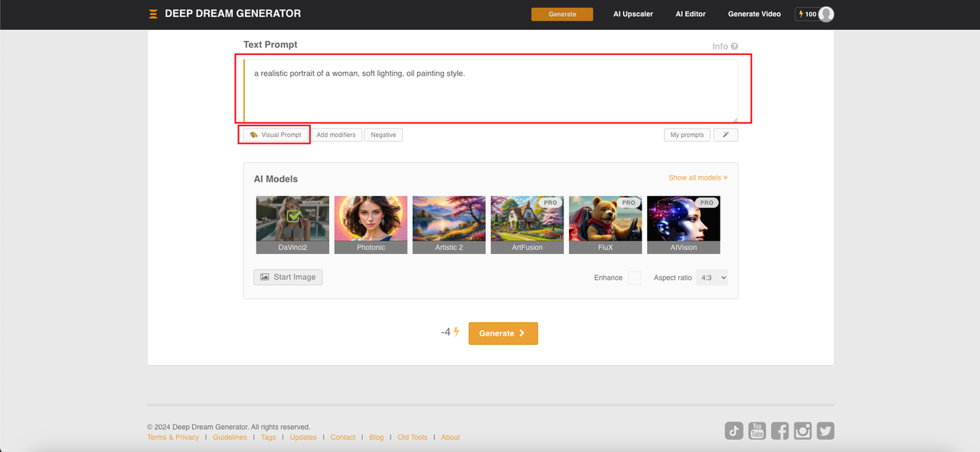Click the orange Generate button in header
Viewport: 980px width, 452px height.
(x=562, y=14)
